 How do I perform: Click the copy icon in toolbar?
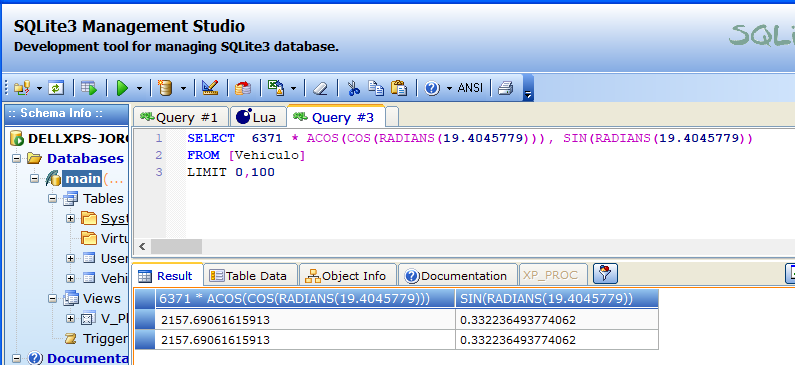(x=376, y=88)
